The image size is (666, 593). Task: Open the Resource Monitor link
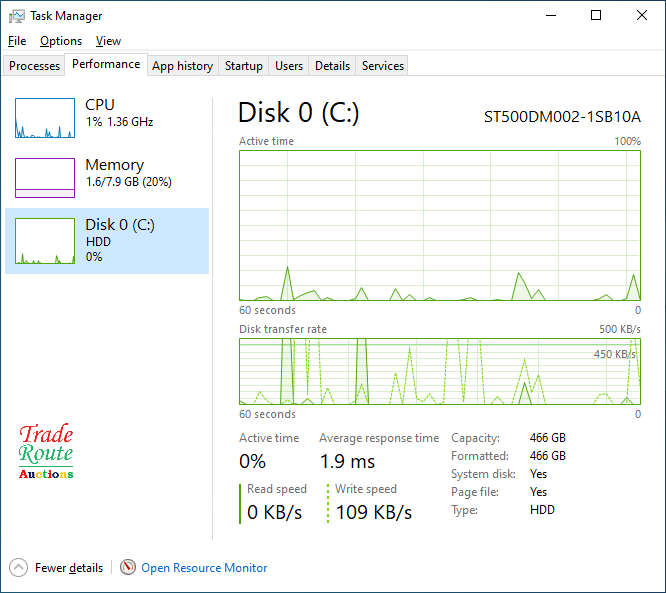204,568
